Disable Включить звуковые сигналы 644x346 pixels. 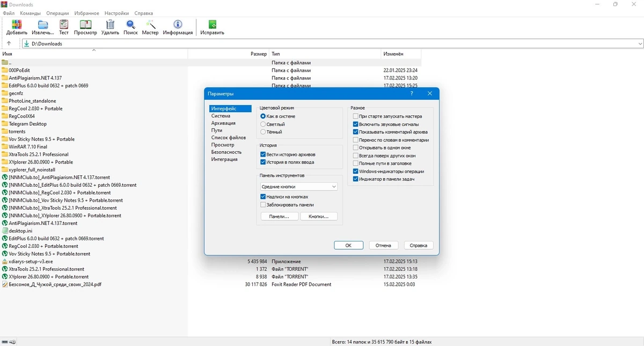[x=355, y=124]
